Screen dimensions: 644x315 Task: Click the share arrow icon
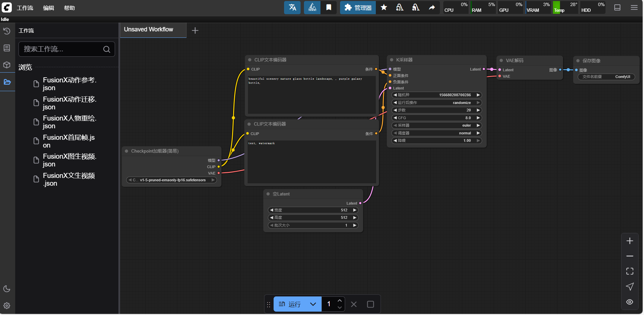click(432, 7)
